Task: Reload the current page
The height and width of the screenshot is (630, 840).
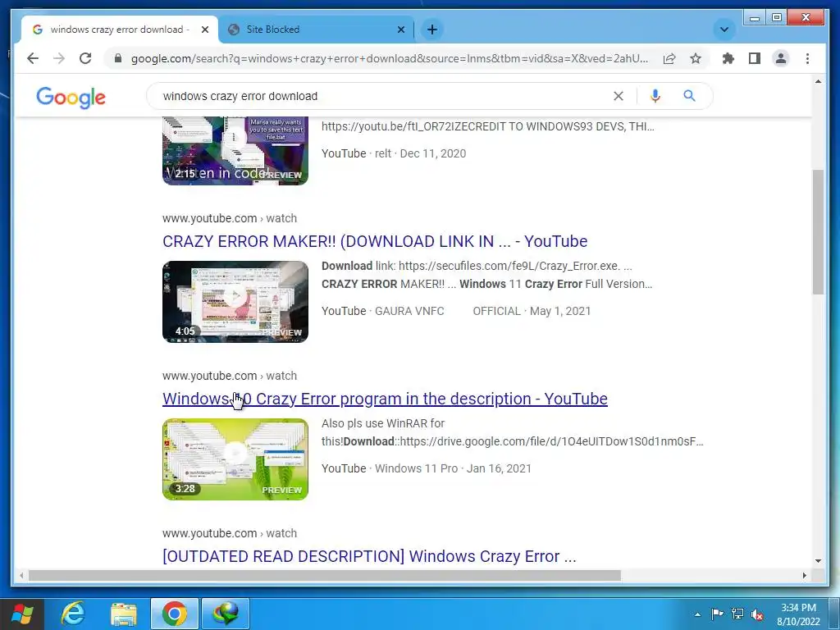Action: pos(85,58)
